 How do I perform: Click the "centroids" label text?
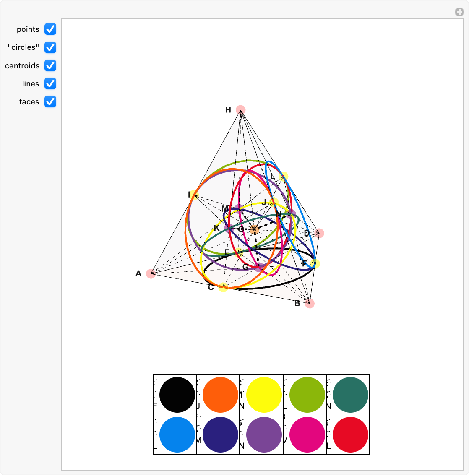22,66
